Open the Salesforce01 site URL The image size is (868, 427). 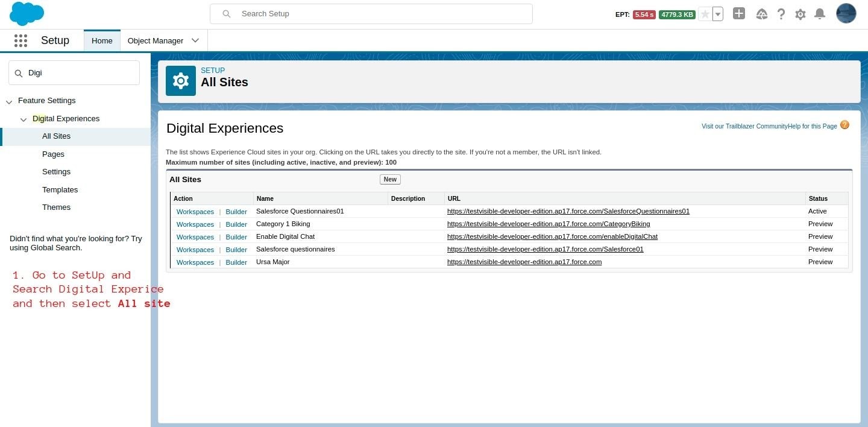click(x=546, y=249)
